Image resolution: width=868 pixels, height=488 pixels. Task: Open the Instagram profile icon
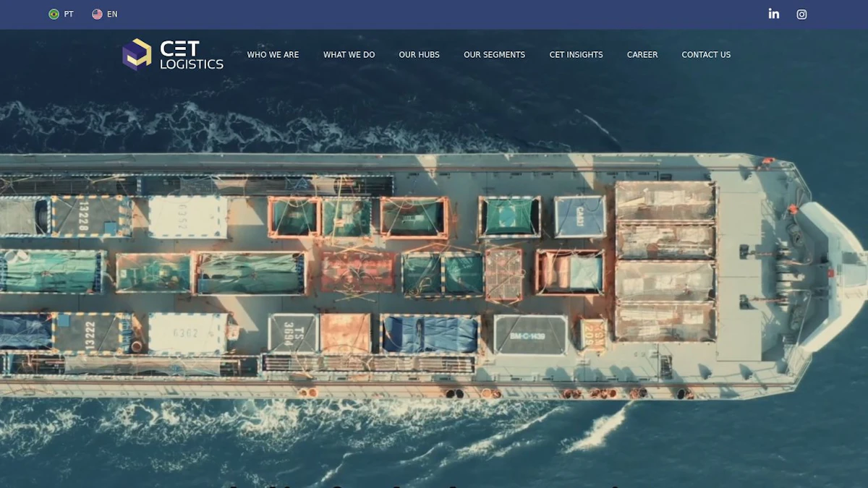coord(801,14)
